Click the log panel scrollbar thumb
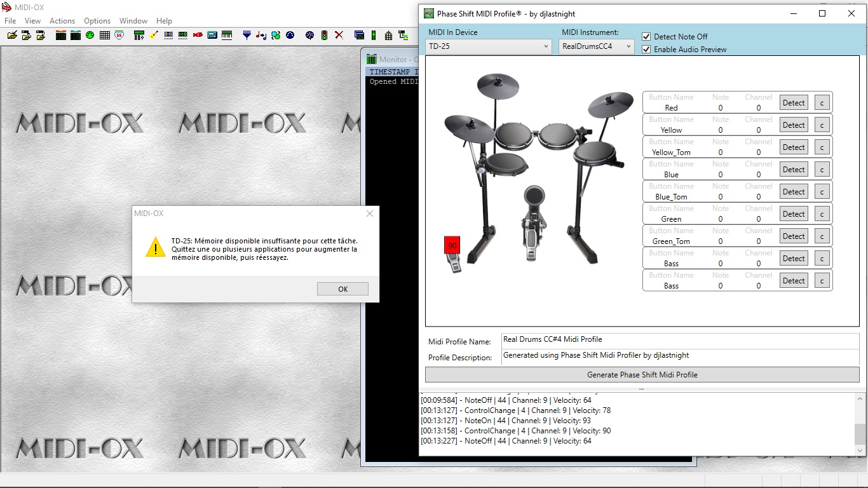 click(x=860, y=435)
